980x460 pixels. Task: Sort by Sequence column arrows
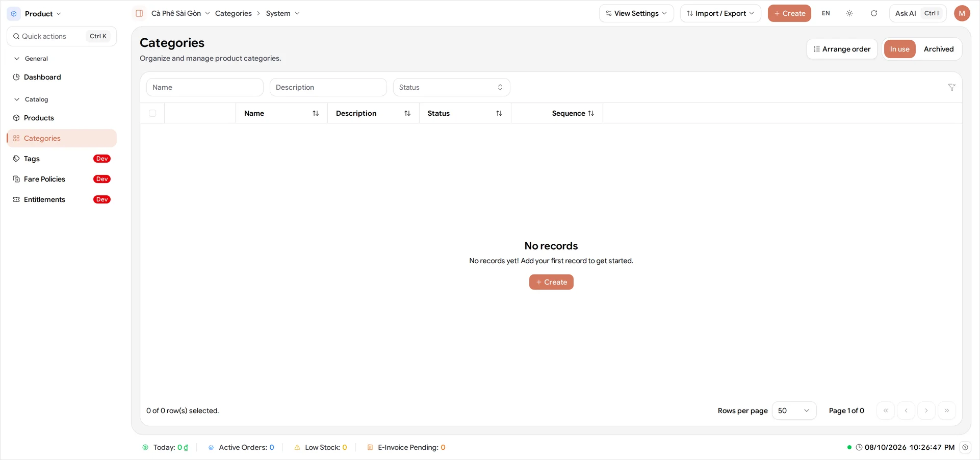[x=591, y=113]
